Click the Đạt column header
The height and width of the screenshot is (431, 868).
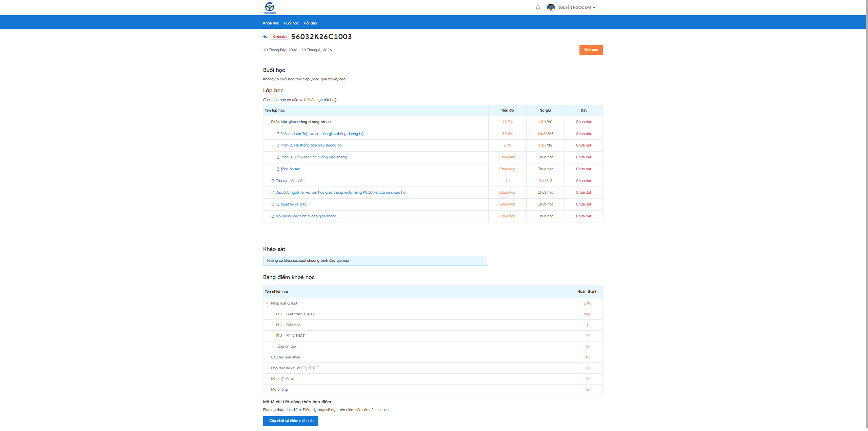(583, 110)
